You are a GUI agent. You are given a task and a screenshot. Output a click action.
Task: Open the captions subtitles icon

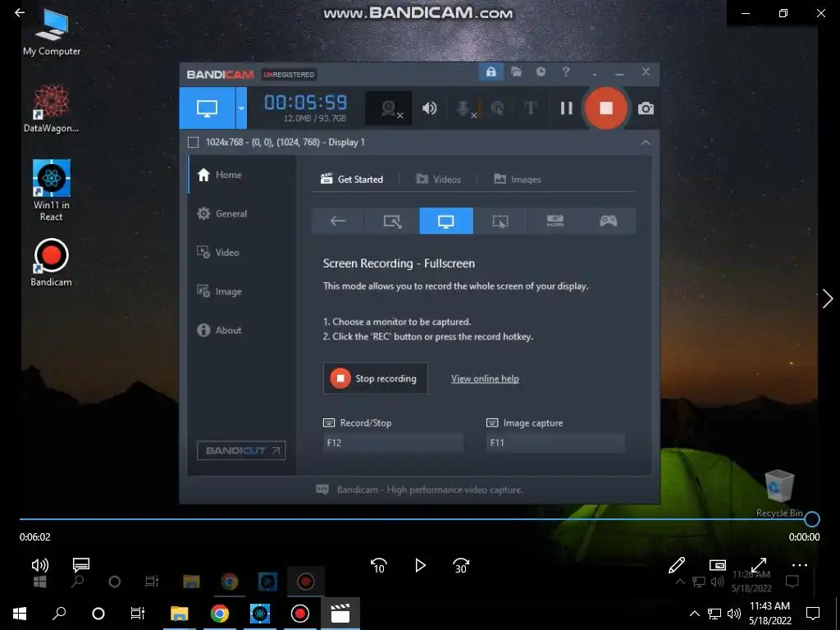(81, 564)
